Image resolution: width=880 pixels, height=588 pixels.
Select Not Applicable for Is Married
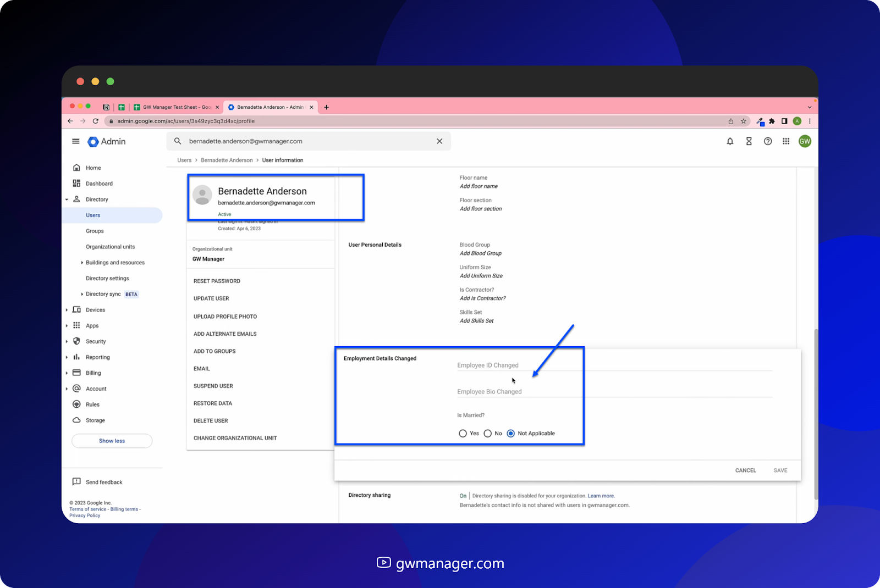pos(510,434)
